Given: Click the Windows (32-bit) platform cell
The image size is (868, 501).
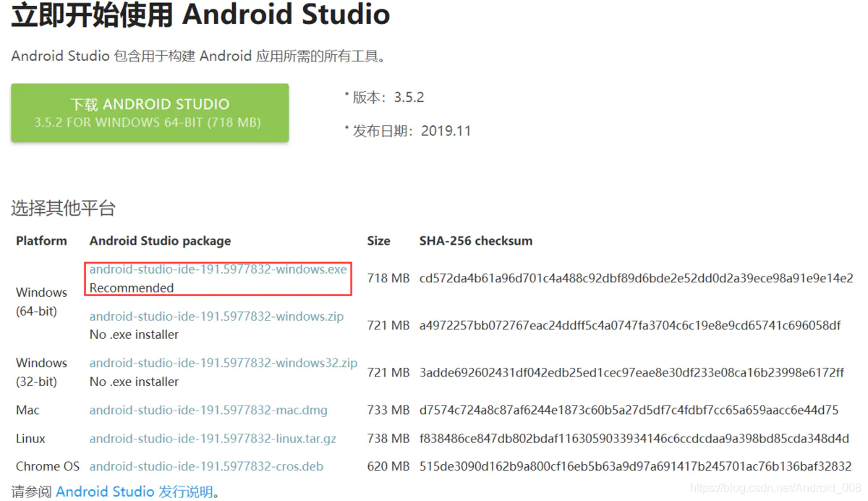Looking at the screenshot, I should tap(41, 372).
